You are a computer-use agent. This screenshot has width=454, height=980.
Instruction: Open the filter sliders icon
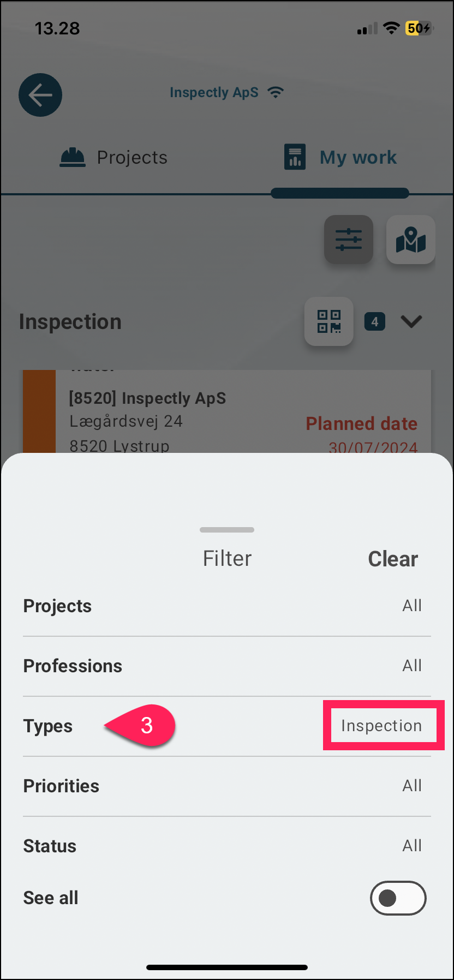click(x=349, y=240)
